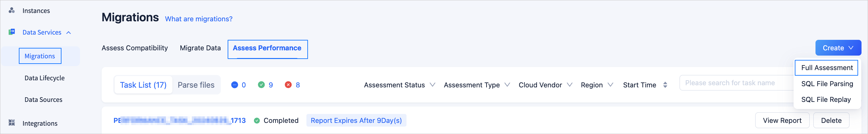The height and width of the screenshot is (134, 868).
Task: Switch to the Assess Compatibility tab
Action: click(x=134, y=48)
